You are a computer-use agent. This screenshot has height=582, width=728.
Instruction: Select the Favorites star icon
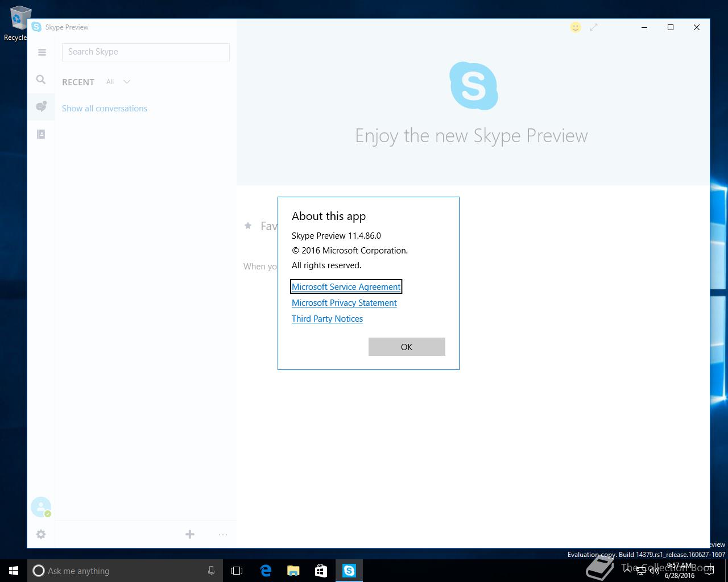click(x=248, y=226)
